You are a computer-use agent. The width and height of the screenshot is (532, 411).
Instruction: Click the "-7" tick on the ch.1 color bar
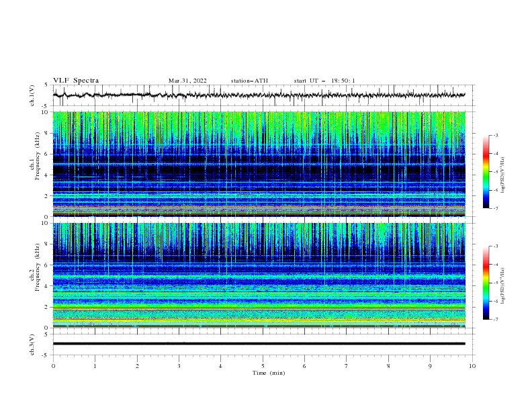tap(496, 208)
